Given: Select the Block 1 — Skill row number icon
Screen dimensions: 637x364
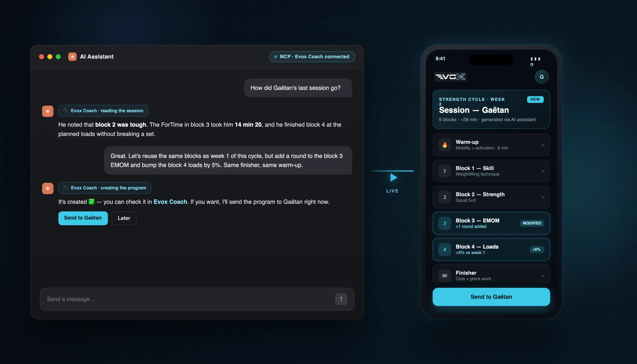Looking at the screenshot, I should point(445,171).
